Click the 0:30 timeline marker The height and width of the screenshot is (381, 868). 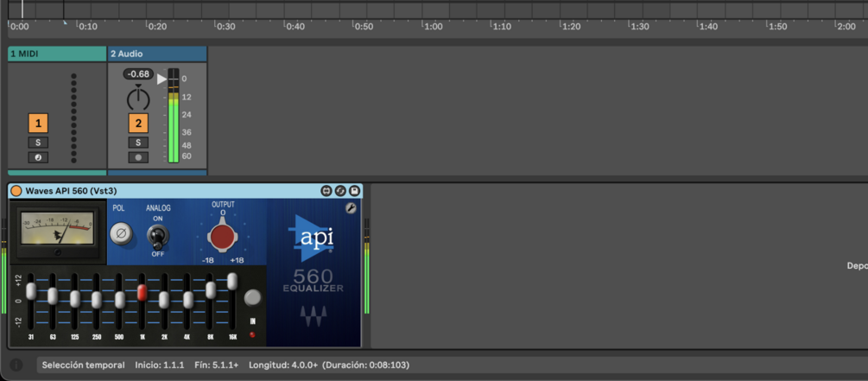(x=226, y=27)
